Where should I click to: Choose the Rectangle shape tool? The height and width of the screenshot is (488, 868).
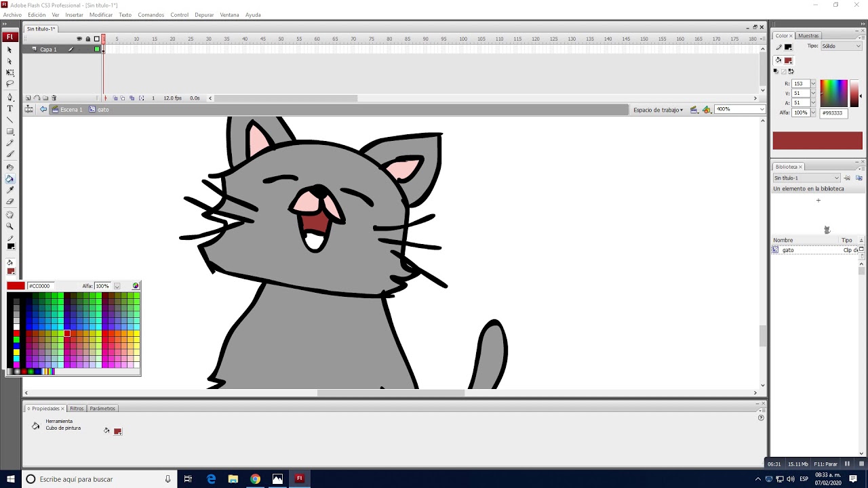click(9, 131)
